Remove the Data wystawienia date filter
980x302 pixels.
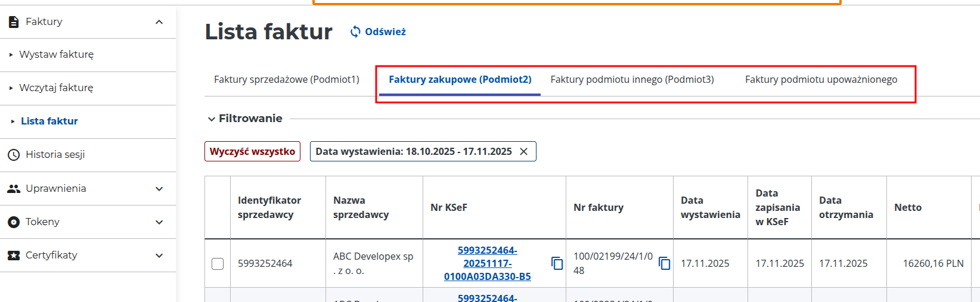(x=524, y=151)
